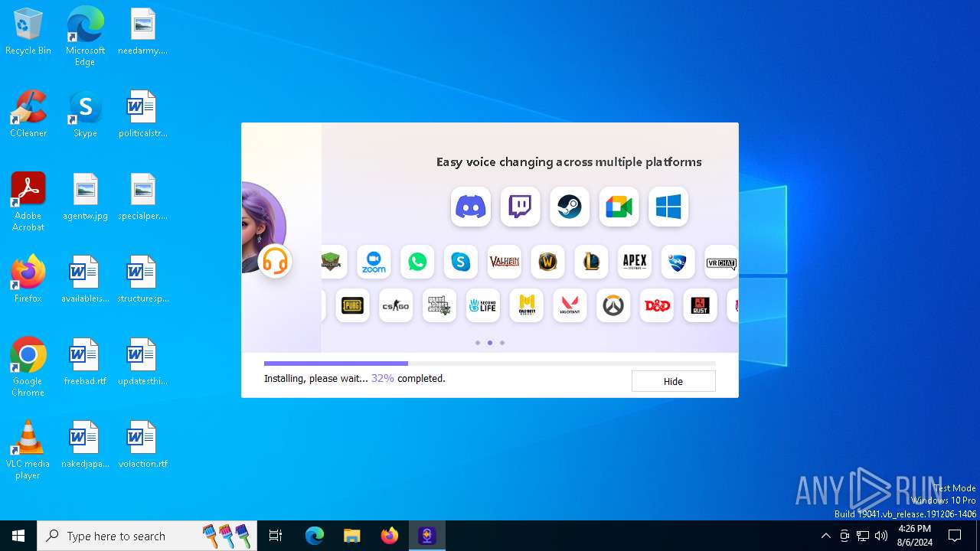
Task: Select the Google Chrome desktop shortcut
Action: [x=28, y=367]
